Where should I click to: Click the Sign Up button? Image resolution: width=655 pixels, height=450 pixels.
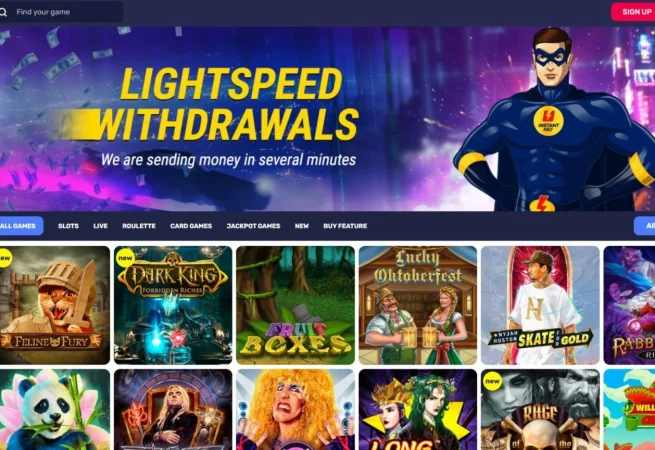635,12
